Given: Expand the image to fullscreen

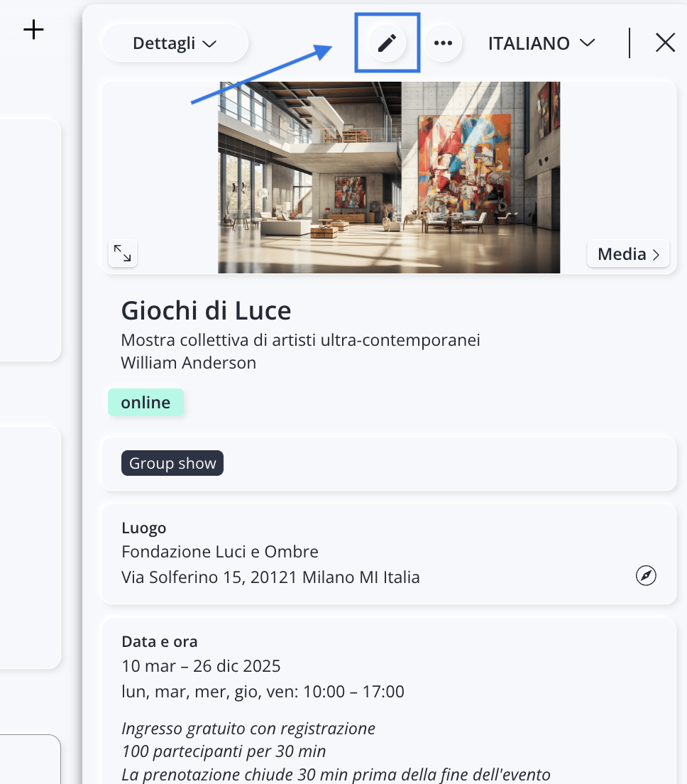Looking at the screenshot, I should (x=122, y=254).
